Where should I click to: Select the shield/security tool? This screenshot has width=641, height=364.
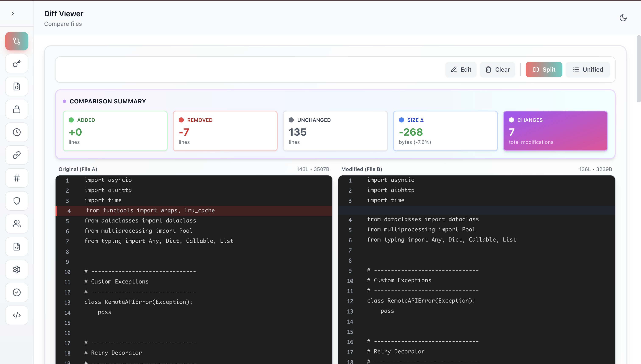[x=17, y=200]
